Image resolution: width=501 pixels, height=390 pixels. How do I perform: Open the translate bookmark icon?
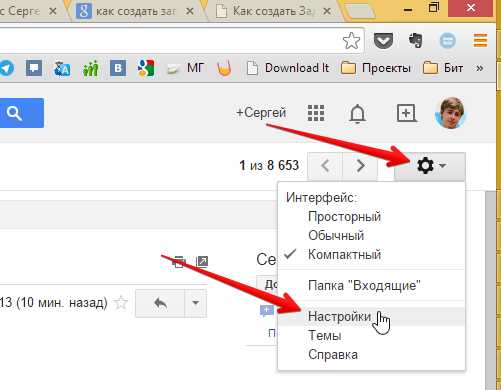tap(62, 68)
